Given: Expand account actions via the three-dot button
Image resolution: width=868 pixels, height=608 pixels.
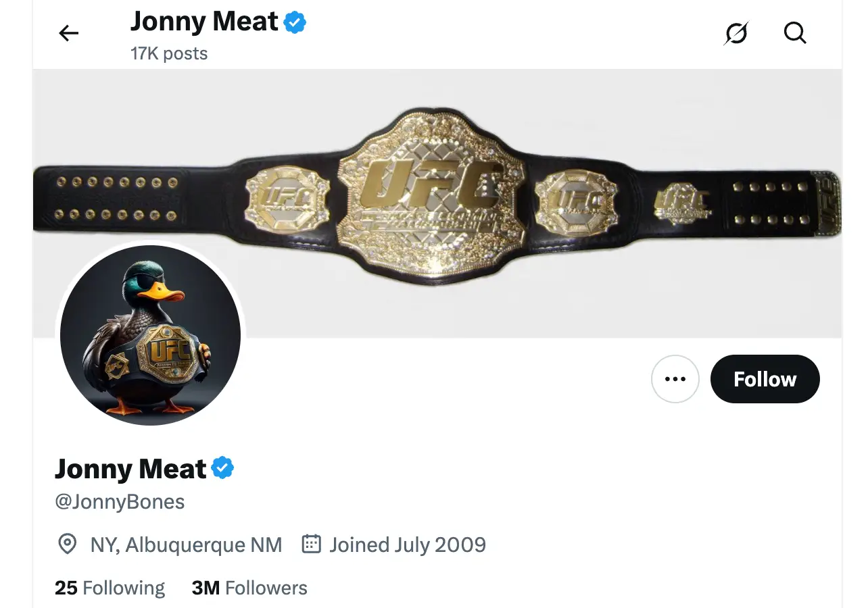Looking at the screenshot, I should coord(675,379).
